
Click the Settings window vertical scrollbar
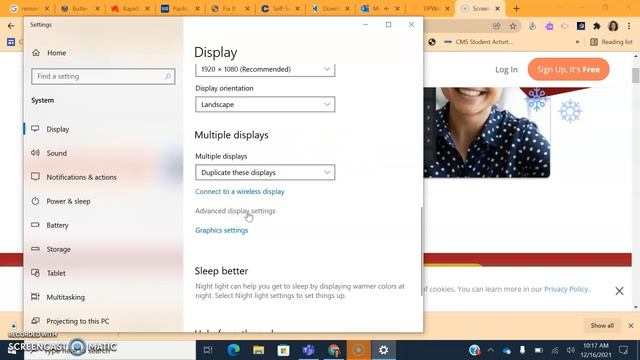[422, 251]
